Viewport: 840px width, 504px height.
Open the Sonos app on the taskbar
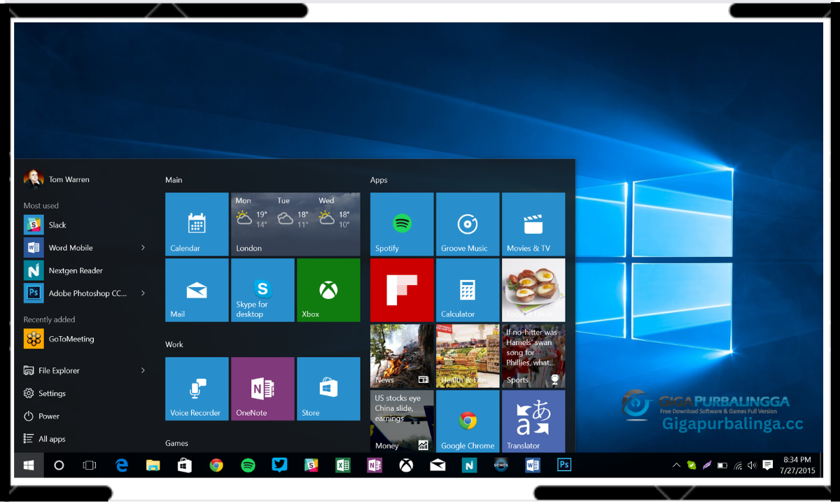500,465
